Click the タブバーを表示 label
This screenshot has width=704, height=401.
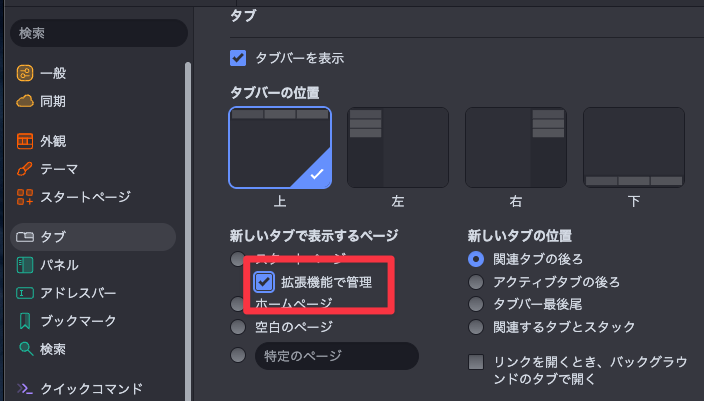click(x=299, y=58)
